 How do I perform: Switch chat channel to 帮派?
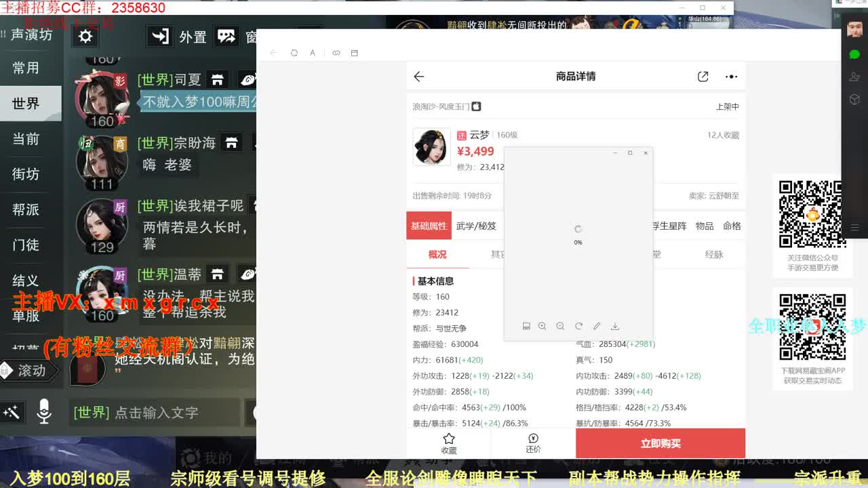pyautogui.click(x=26, y=209)
